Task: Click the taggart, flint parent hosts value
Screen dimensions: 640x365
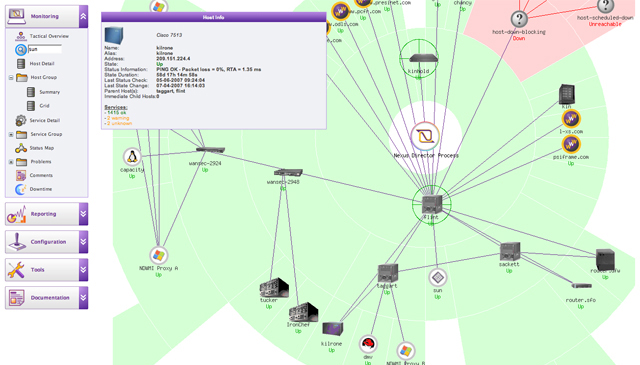Action: click(171, 91)
